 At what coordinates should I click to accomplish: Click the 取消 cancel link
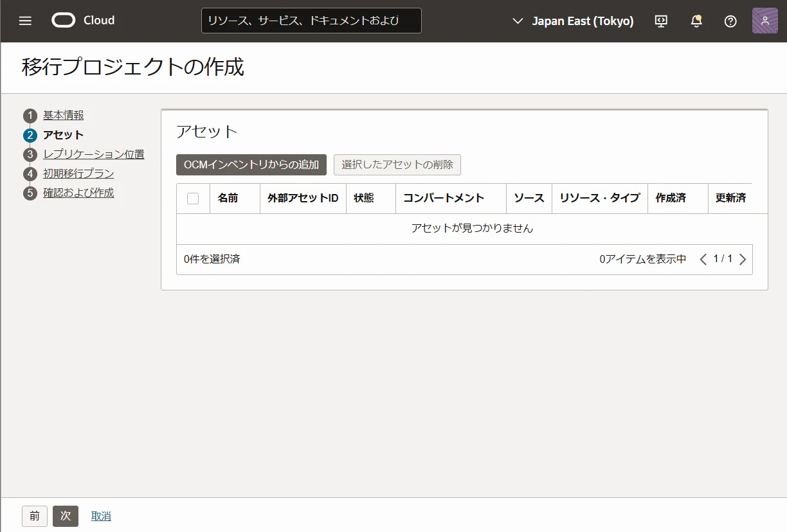point(101,516)
